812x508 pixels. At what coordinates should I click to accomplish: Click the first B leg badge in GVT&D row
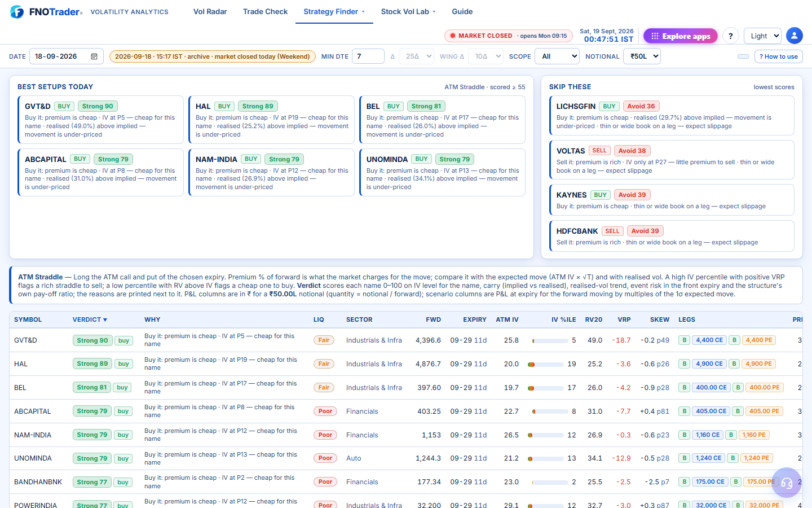[x=684, y=340]
